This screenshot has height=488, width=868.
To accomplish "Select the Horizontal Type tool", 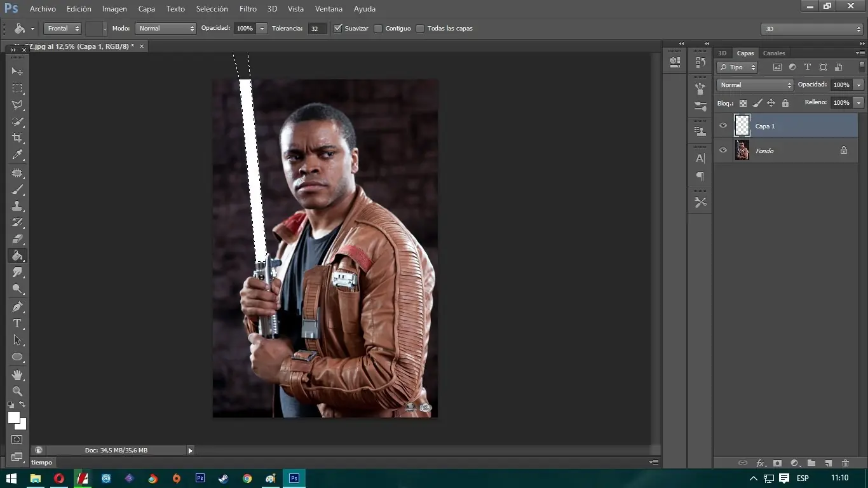I will 17,323.
